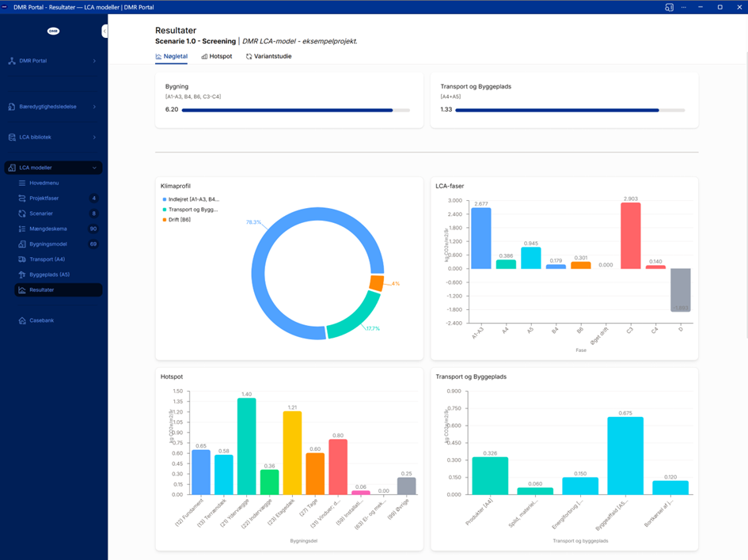
Task: Collapse the sidebar with the arrow handle
Action: pyautogui.click(x=104, y=31)
